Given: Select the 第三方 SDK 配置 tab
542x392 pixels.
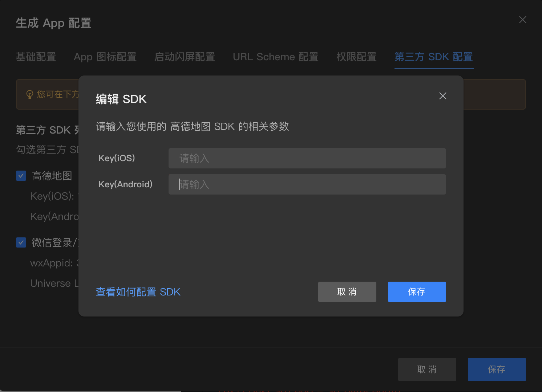Looking at the screenshot, I should (433, 57).
